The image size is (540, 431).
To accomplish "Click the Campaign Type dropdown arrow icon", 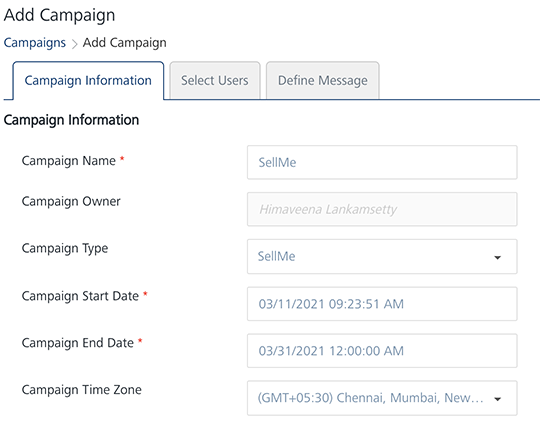I will pos(497,257).
